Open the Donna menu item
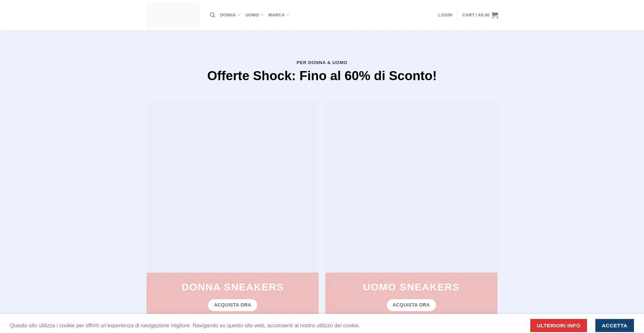 click(228, 15)
